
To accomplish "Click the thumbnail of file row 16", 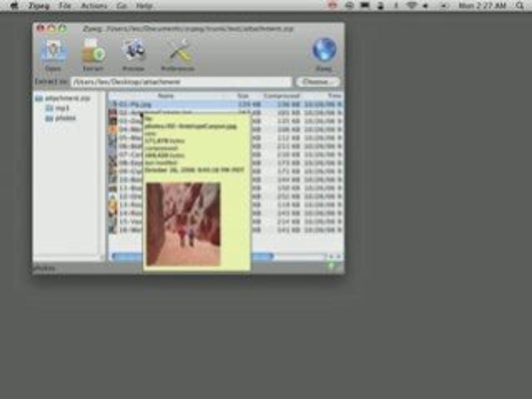I will click(x=113, y=229).
